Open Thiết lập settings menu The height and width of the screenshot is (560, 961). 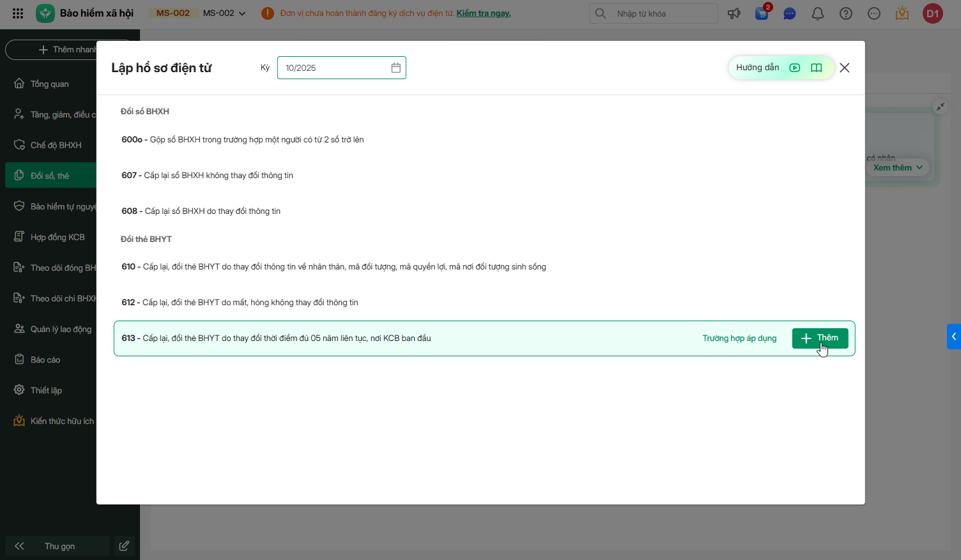pyautogui.click(x=51, y=391)
